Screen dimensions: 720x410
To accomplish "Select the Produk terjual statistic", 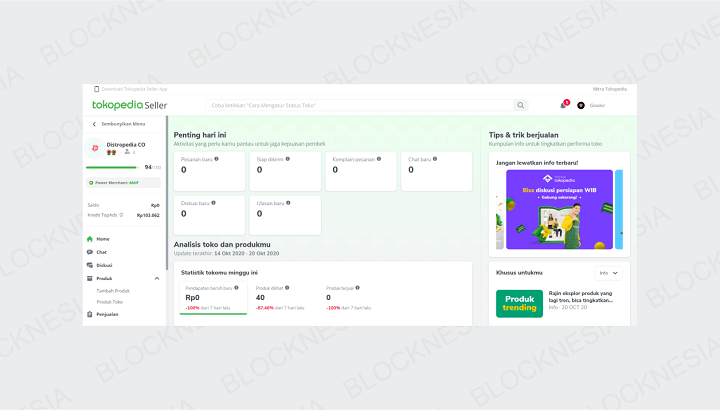I will [349, 298].
